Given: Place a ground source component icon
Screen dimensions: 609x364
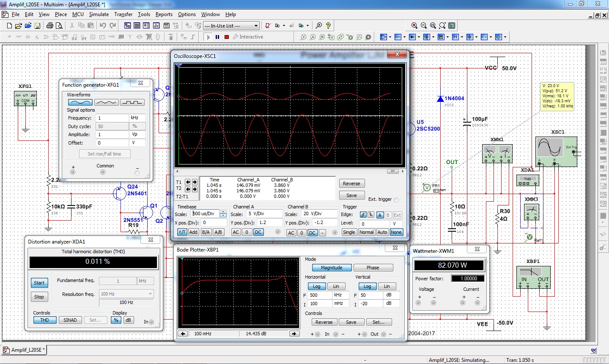Looking at the screenshot, I should (x=9, y=37).
